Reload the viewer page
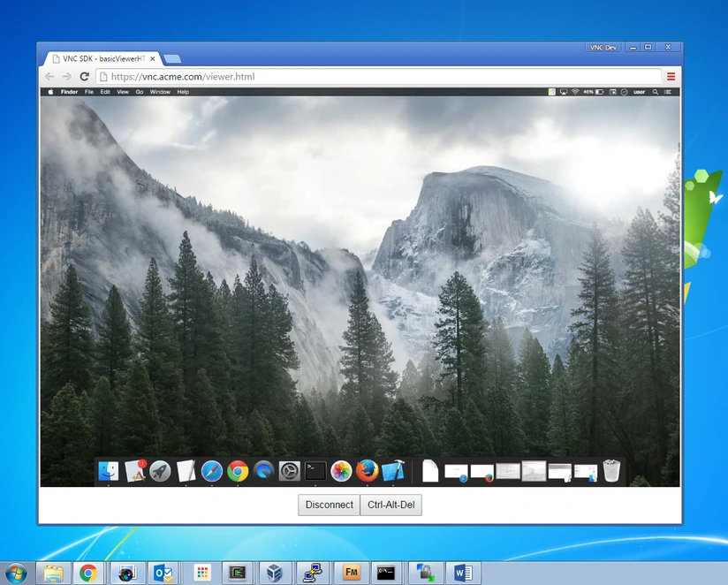The height and width of the screenshot is (585, 728). pos(85,77)
